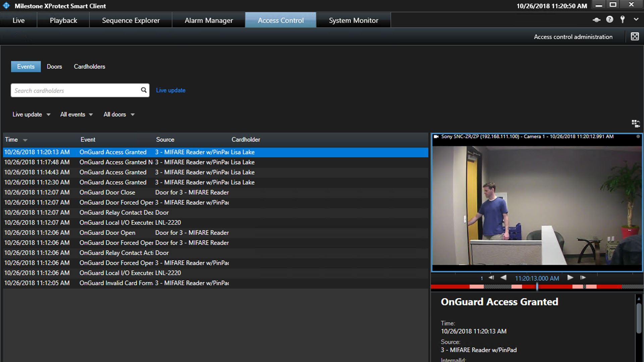This screenshot has height=362, width=644.
Task: Select the 11:17:48 AM event row
Action: [x=216, y=162]
